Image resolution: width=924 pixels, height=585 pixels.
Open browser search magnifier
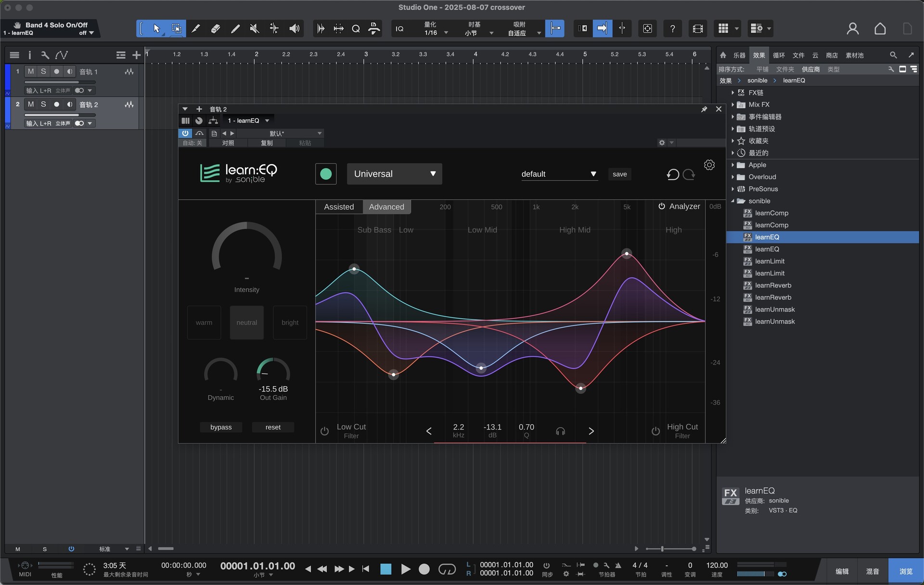(x=893, y=55)
